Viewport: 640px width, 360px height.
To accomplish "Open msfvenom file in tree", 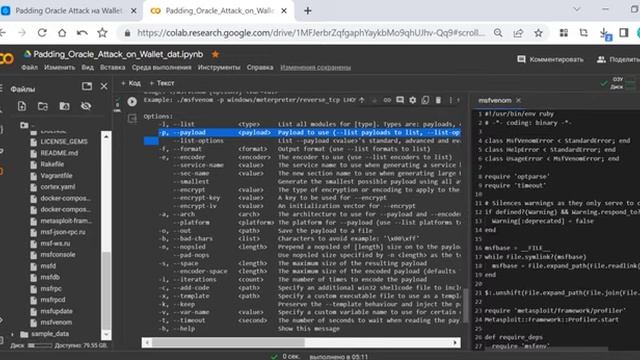I will click(x=56, y=322).
